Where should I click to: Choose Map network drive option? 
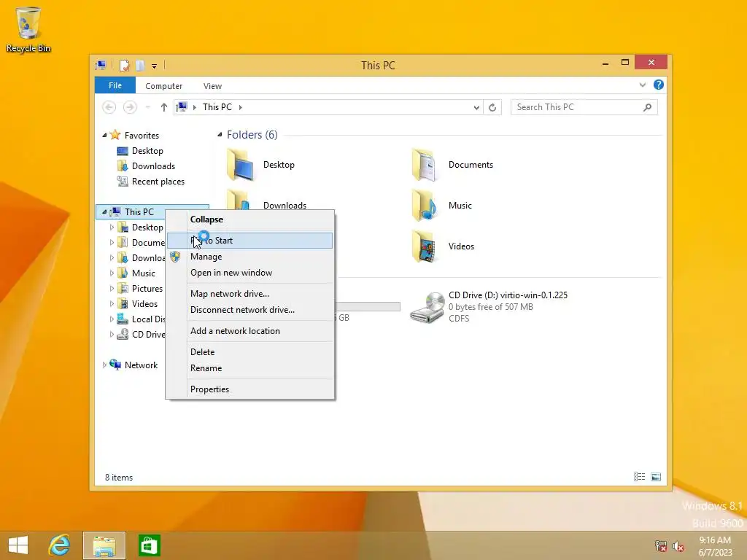pyautogui.click(x=250, y=294)
